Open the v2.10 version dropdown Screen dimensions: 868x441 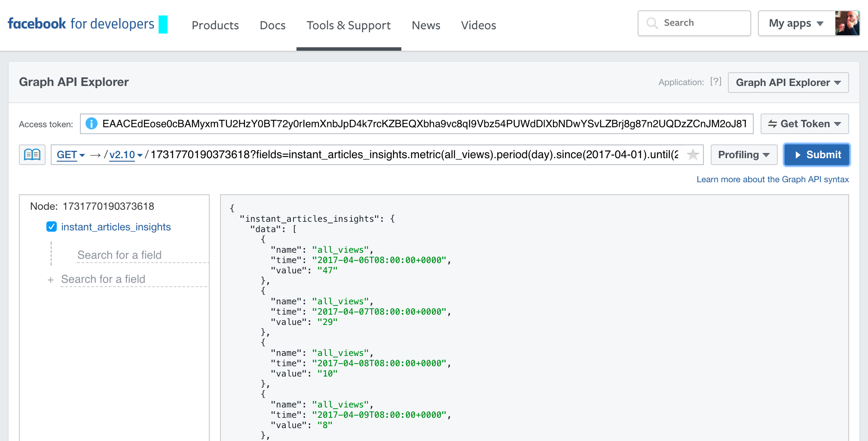126,155
